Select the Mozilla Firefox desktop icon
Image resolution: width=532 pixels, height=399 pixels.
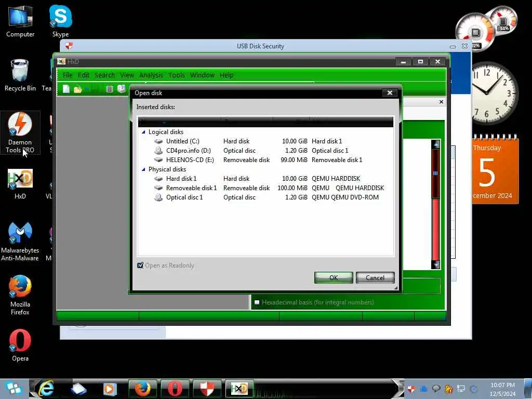20,295
